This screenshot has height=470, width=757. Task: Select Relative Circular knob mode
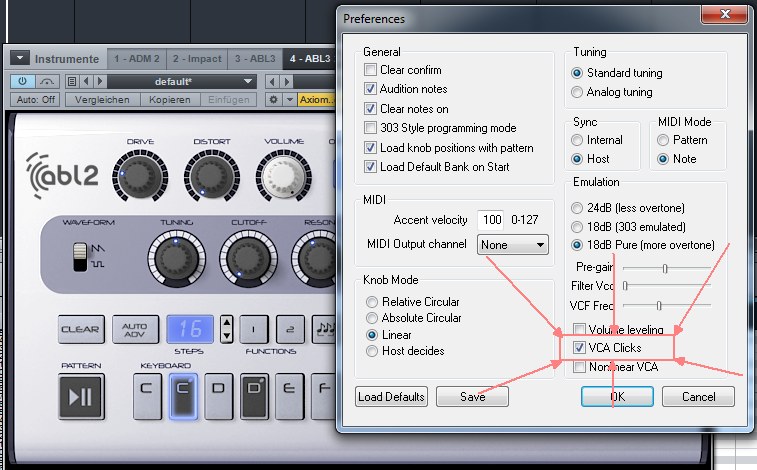tap(372, 302)
